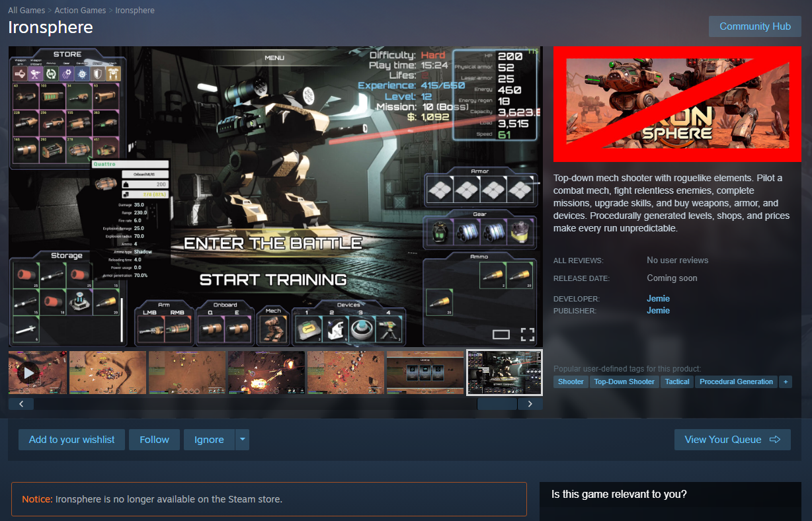This screenshot has height=521, width=812.
Task: Play the trailer video thumbnail
Action: click(38, 373)
